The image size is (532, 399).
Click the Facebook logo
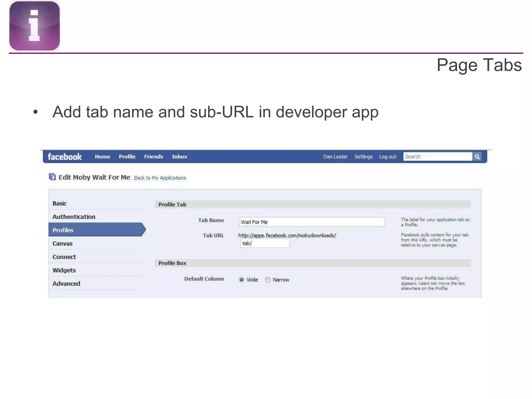click(65, 157)
